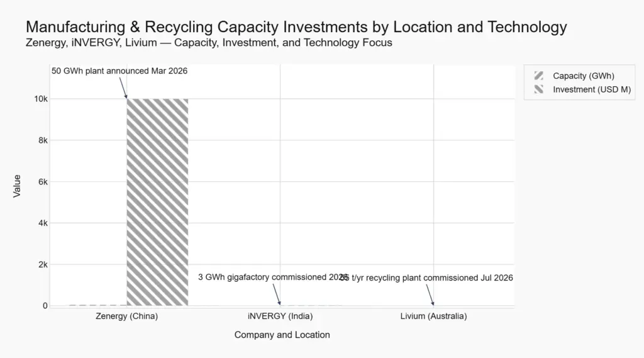Click the subtitle Zenergy, iNVERGY, Livium
644x358 pixels.
click(209, 43)
